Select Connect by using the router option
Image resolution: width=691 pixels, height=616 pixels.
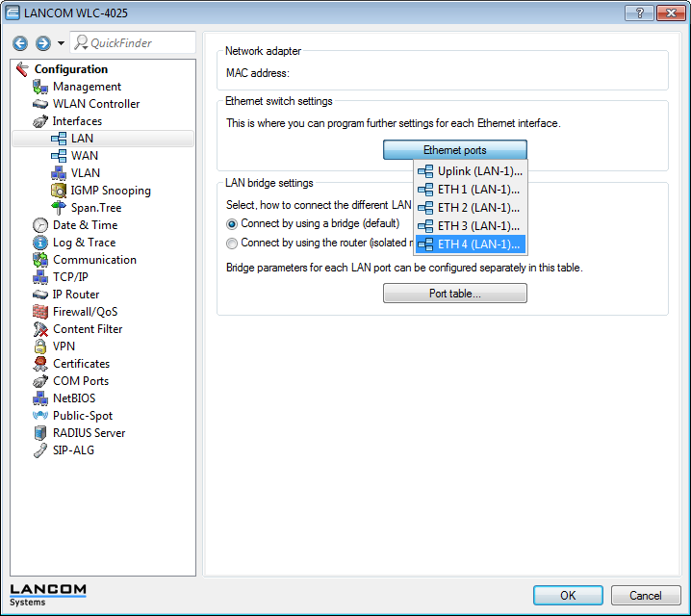pyautogui.click(x=232, y=244)
